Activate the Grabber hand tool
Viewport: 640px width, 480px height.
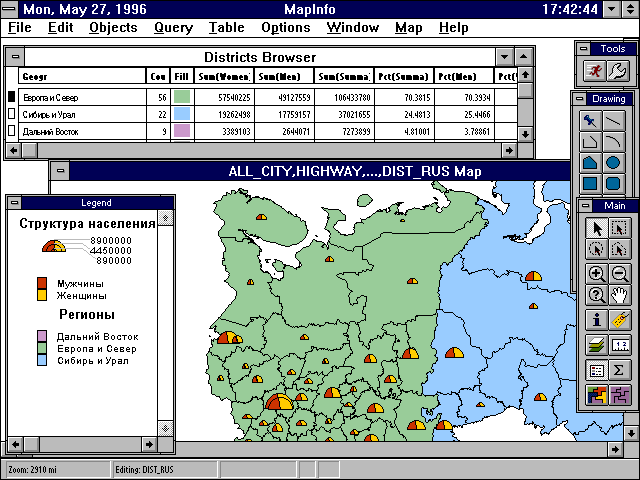coord(619,295)
